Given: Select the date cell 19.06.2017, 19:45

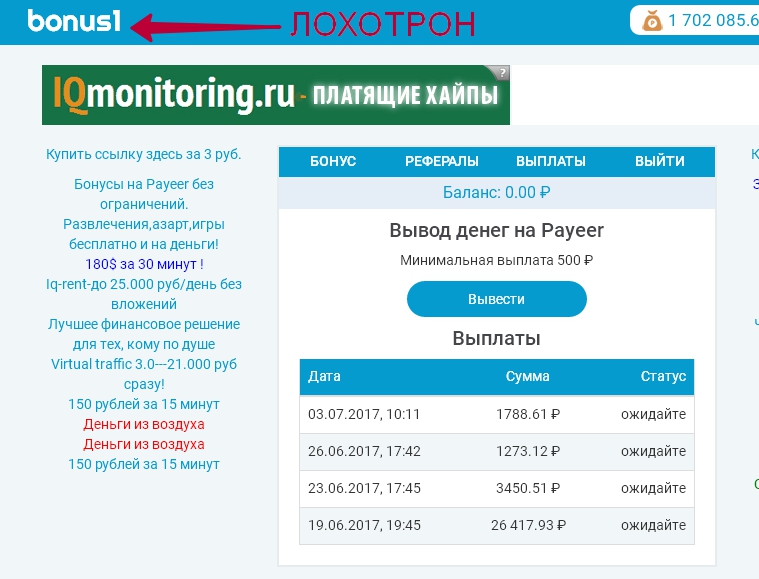Looking at the screenshot, I should pyautogui.click(x=364, y=525).
